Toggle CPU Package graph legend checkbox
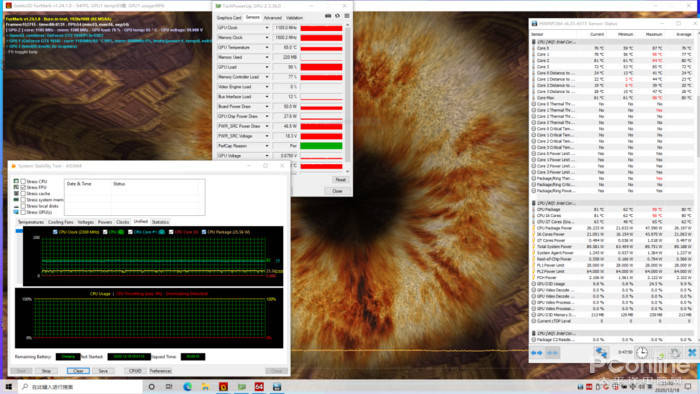The width and height of the screenshot is (700, 394). coord(204,232)
